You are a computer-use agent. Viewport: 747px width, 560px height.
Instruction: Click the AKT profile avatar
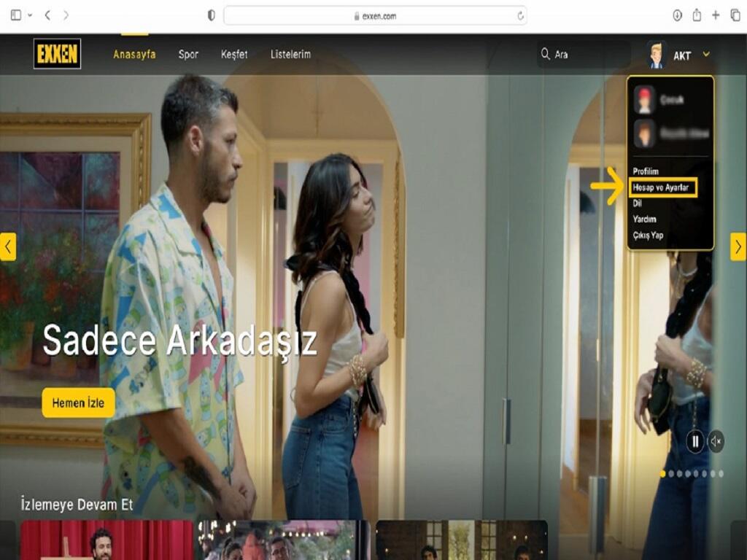click(657, 55)
